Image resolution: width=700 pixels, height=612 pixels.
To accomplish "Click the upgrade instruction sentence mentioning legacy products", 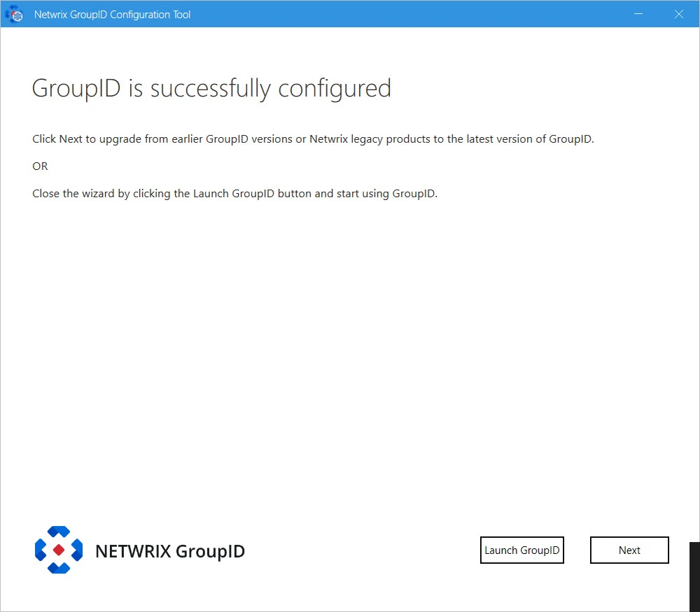I will (x=313, y=138).
